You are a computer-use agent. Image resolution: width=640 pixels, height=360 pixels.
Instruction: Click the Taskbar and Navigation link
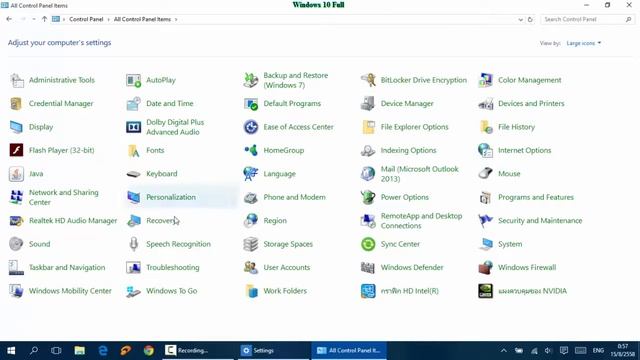tap(67, 267)
